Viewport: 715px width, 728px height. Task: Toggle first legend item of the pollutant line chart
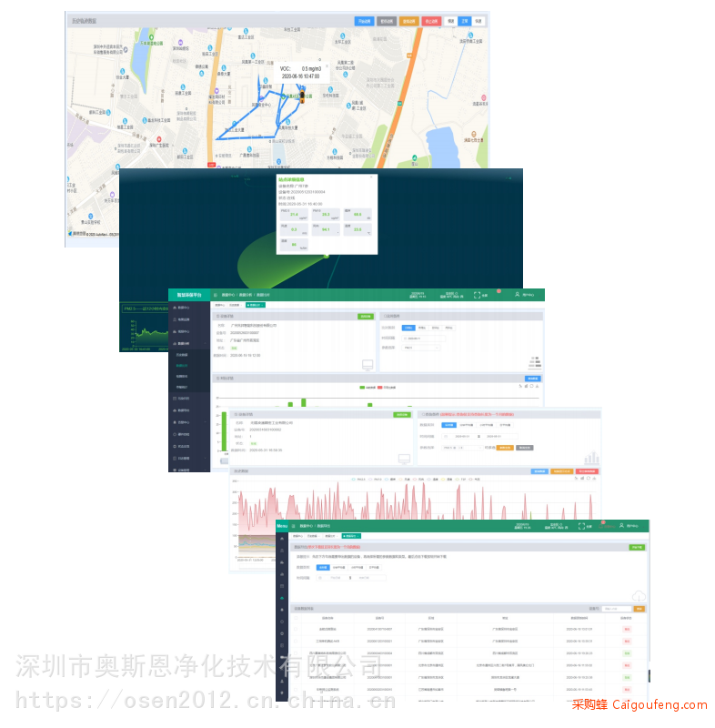pyautogui.click(x=359, y=480)
